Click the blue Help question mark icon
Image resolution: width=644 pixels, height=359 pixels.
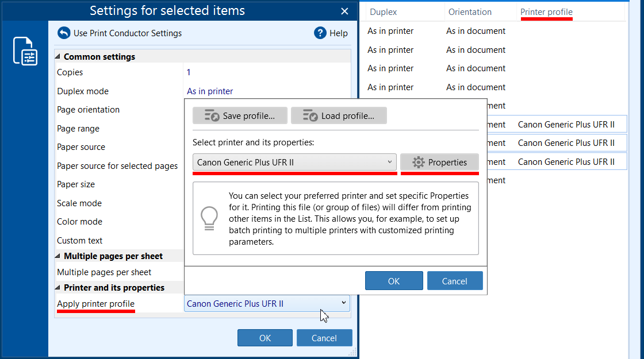coord(320,33)
